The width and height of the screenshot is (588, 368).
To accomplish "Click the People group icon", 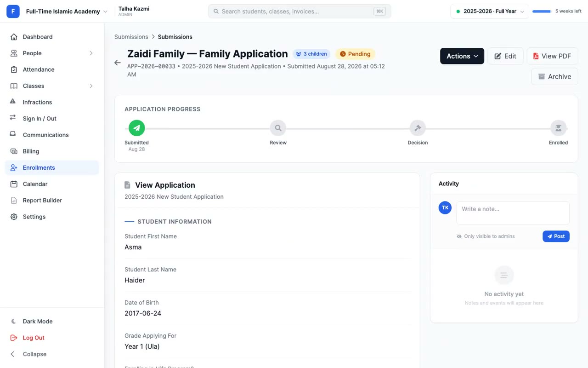I will (x=14, y=53).
